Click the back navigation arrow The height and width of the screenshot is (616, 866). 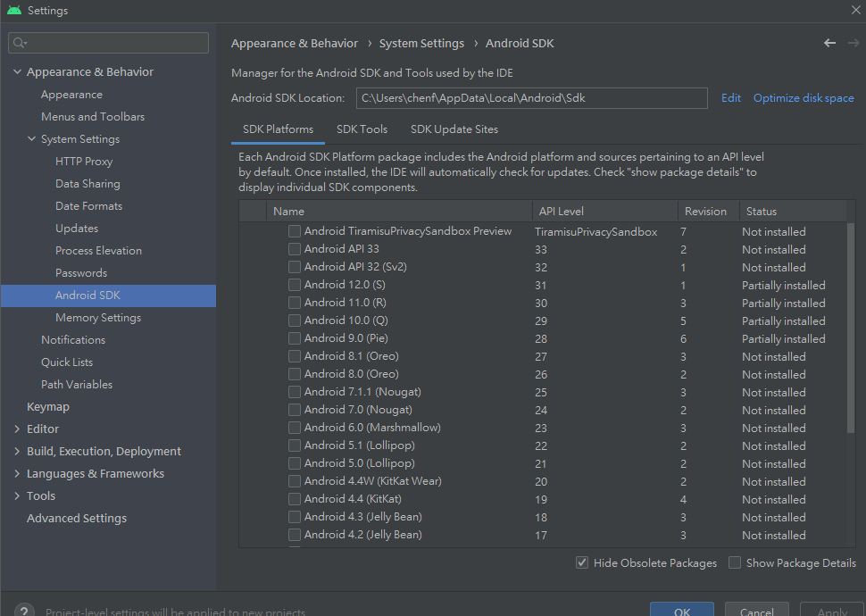pos(829,43)
